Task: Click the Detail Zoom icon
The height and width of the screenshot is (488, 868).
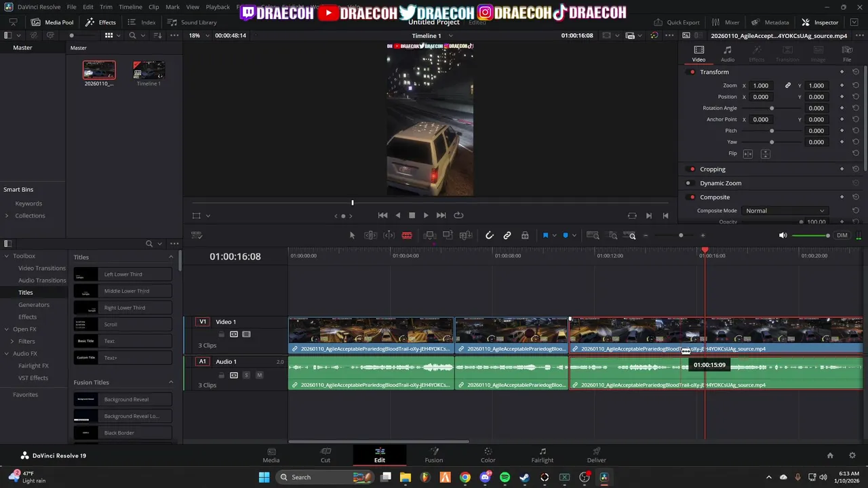Action: click(x=613, y=235)
